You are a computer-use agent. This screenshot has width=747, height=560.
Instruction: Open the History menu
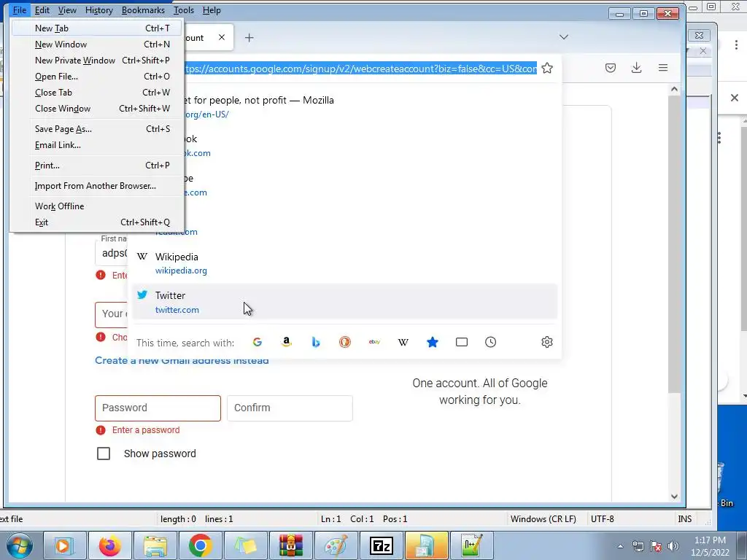pyautogui.click(x=98, y=10)
